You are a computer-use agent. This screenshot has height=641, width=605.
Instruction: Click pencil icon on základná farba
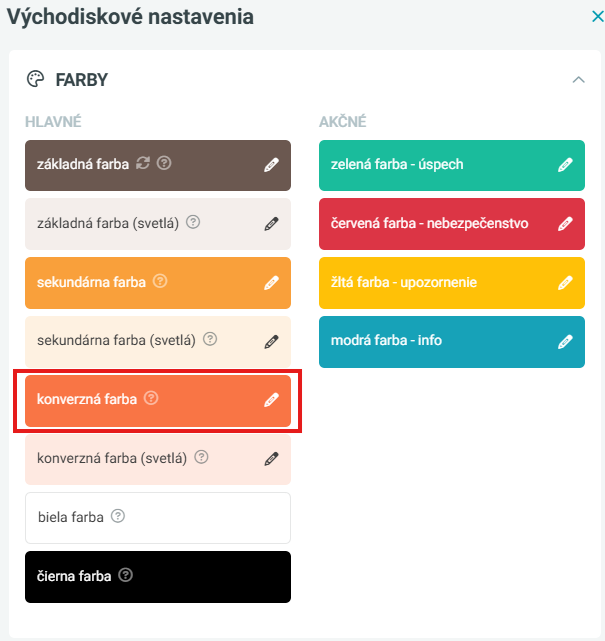pyautogui.click(x=271, y=165)
